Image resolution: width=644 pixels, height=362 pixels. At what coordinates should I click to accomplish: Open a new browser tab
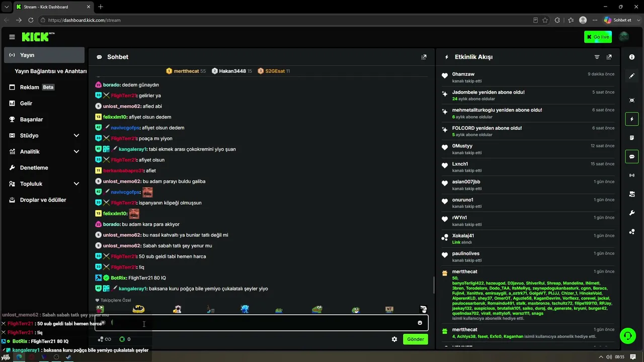pos(101,7)
